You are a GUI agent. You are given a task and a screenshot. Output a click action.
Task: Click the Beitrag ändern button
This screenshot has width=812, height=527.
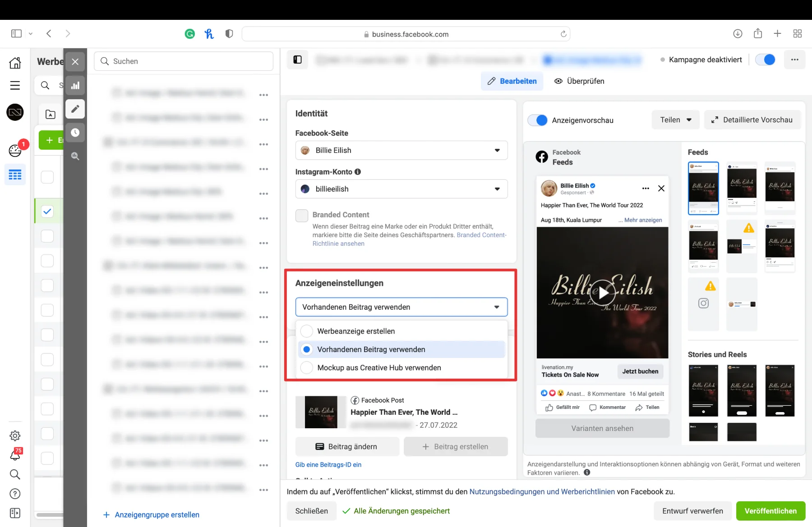[x=347, y=447]
